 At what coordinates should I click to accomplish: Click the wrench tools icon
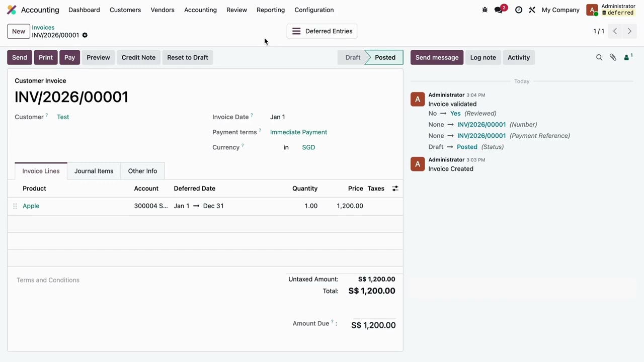(532, 10)
